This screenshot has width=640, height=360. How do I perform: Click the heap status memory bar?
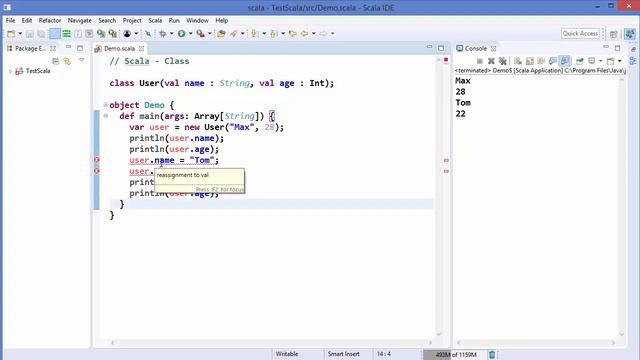[454, 354]
